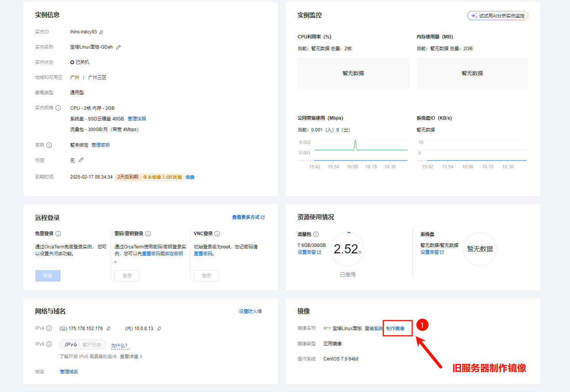The height and width of the screenshot is (392, 570).
Task: Click the CentOS 7.9 64bit text
Action: click(x=341, y=359)
